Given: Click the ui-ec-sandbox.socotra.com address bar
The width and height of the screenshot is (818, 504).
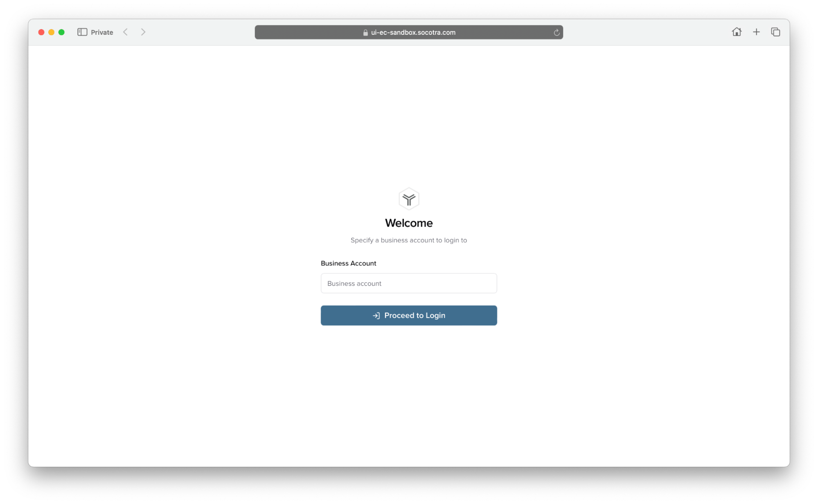Looking at the screenshot, I should [409, 32].
